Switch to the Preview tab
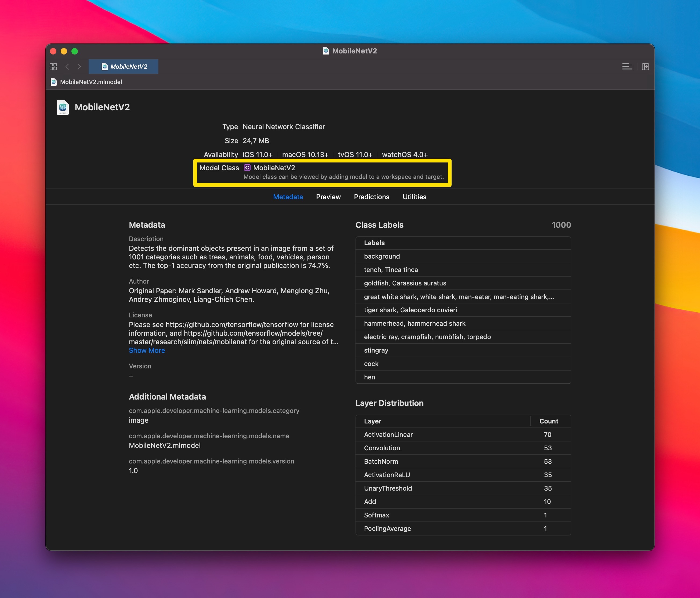The width and height of the screenshot is (700, 598). [x=328, y=197]
